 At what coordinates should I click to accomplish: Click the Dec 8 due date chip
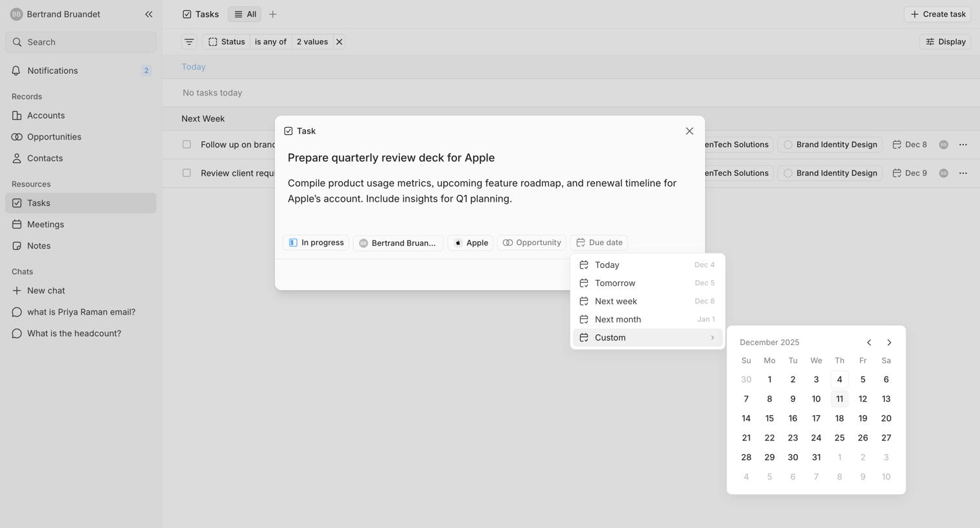tap(910, 145)
